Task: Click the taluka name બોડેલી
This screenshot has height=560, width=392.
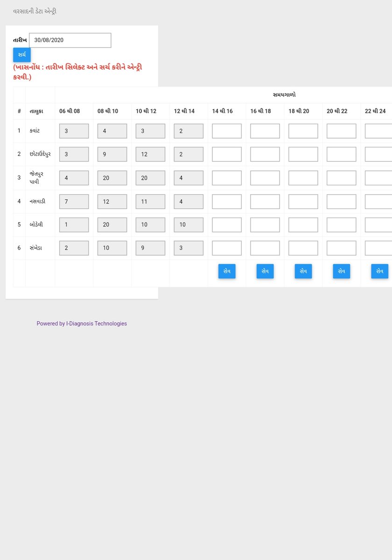Action: click(36, 224)
